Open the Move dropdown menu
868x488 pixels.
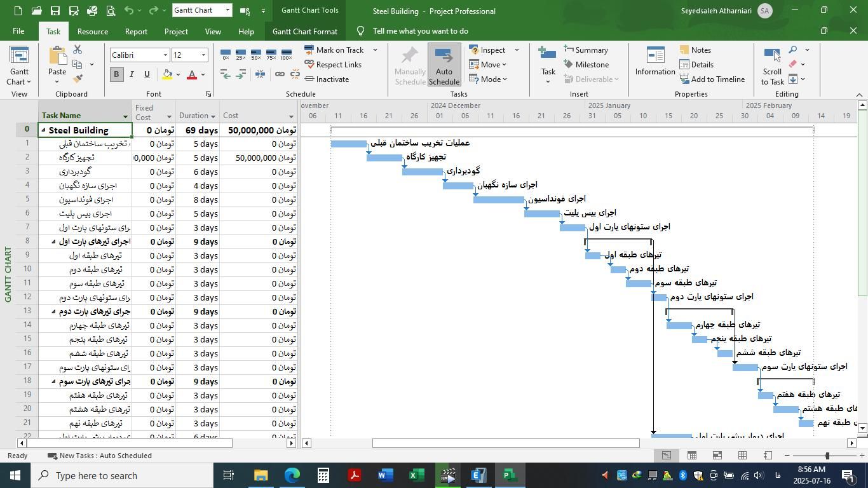(x=487, y=65)
